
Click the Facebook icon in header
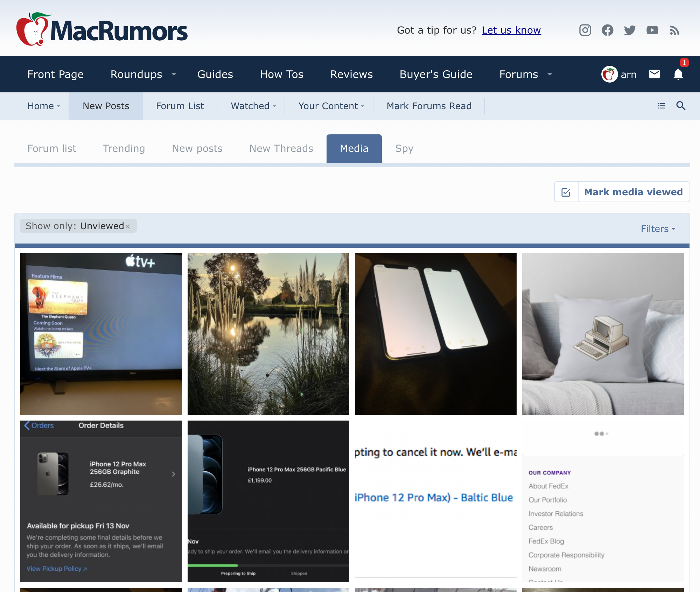coord(607,30)
